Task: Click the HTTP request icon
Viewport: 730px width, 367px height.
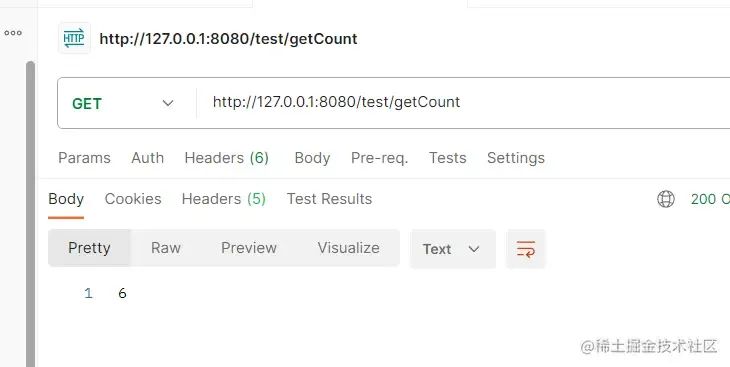Action: coord(74,38)
